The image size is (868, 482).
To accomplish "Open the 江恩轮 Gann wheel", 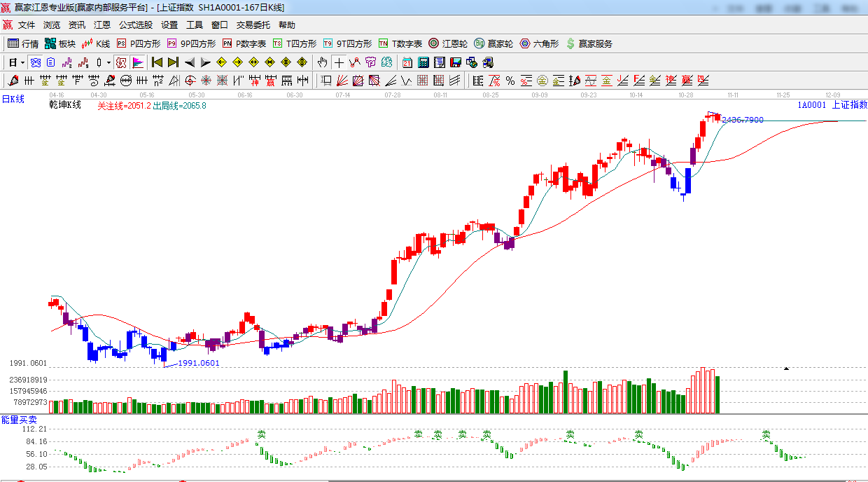I will (x=448, y=43).
